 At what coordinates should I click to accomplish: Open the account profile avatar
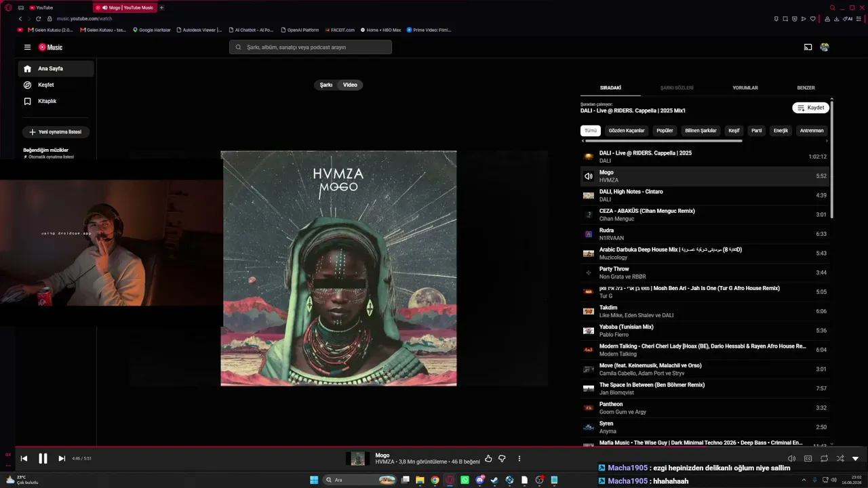click(825, 47)
